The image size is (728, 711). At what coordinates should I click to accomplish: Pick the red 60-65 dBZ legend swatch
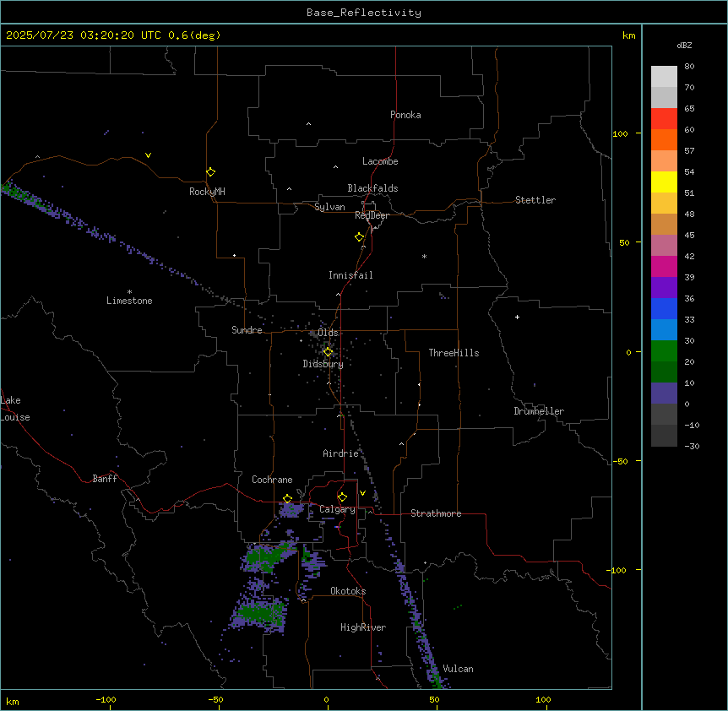(664, 119)
